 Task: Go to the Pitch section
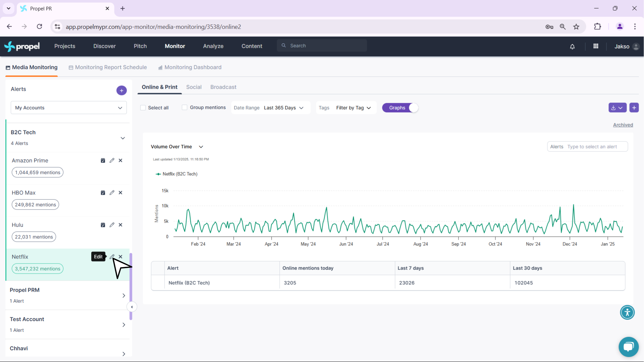(140, 46)
